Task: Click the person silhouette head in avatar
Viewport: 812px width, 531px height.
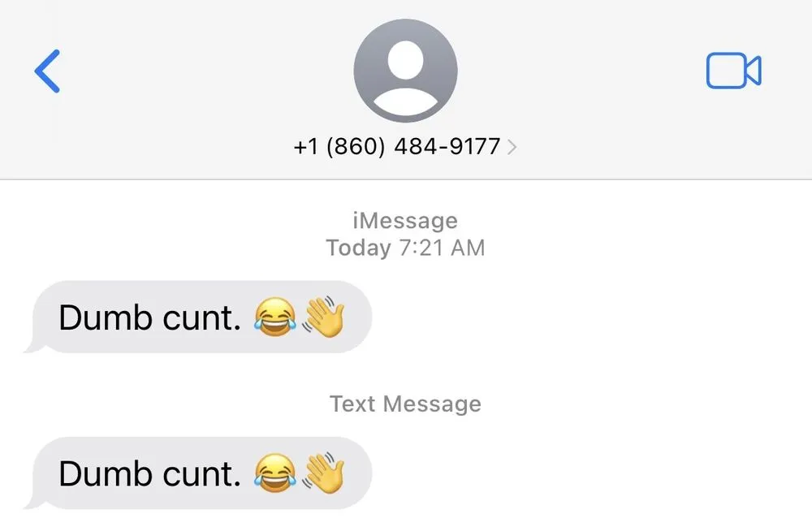Action: [405, 60]
